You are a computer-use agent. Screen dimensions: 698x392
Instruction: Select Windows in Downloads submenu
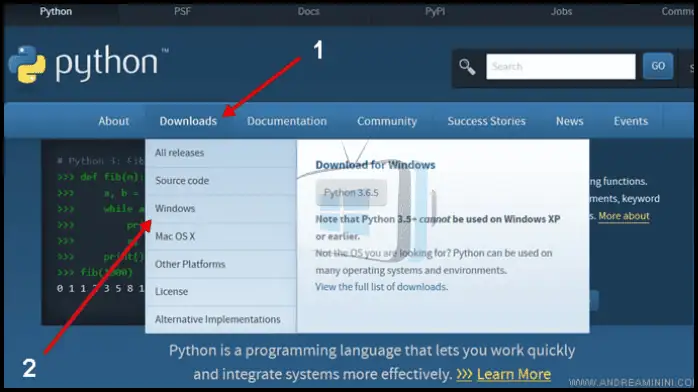click(221, 209)
